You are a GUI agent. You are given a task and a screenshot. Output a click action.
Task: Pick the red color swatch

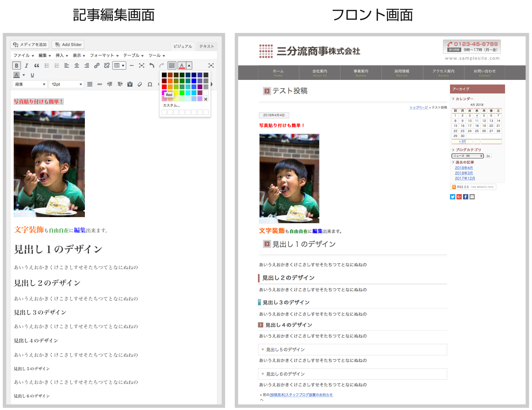(164, 87)
